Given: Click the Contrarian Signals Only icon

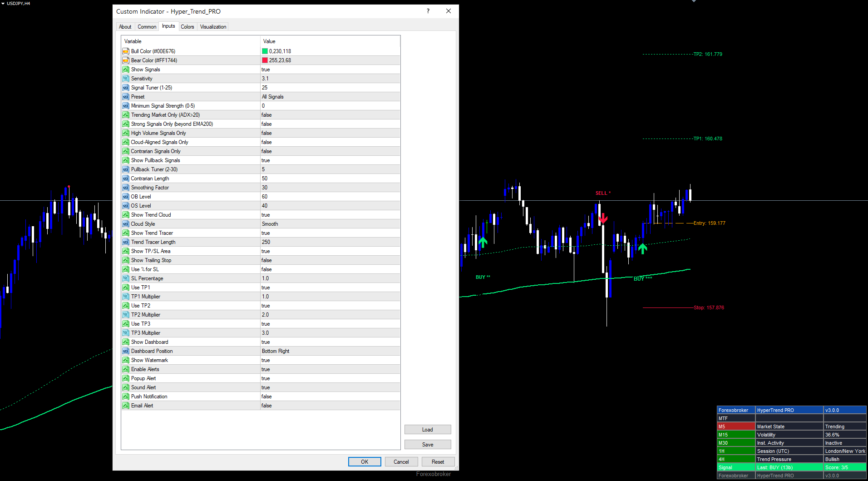Looking at the screenshot, I should pos(126,151).
